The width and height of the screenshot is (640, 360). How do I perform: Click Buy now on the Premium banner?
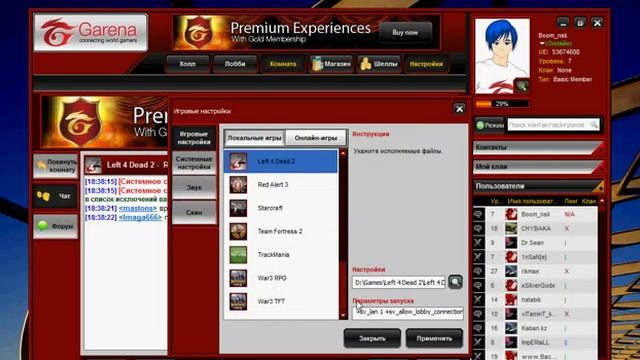point(405,32)
